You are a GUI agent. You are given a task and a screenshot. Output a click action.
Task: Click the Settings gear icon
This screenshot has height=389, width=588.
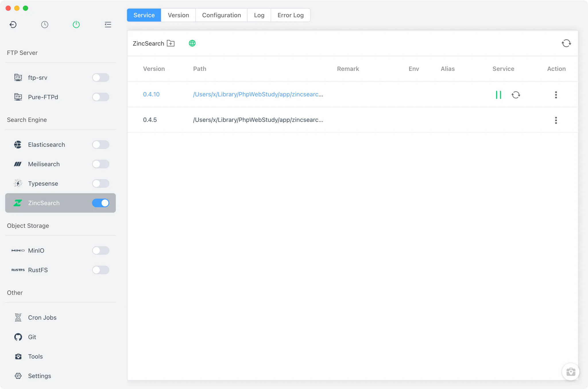18,376
